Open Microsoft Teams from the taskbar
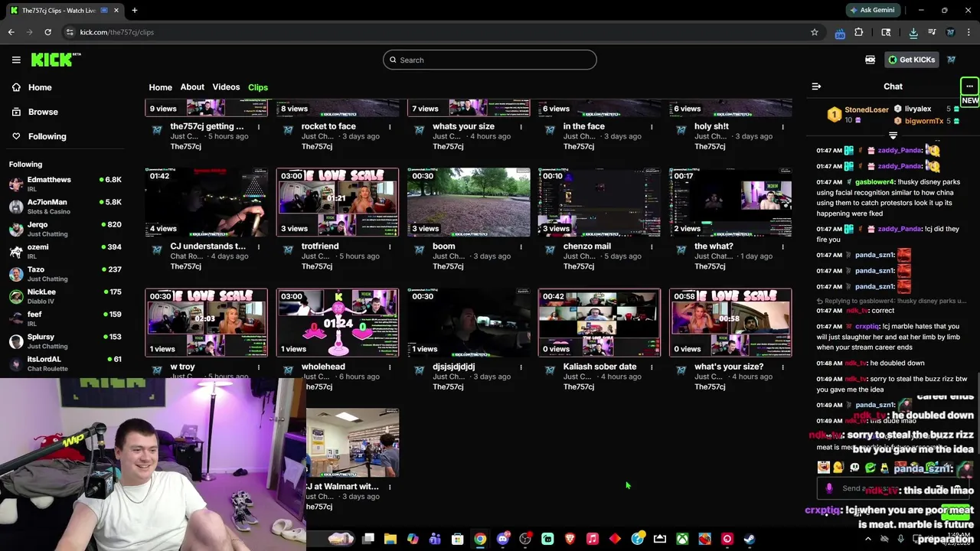Viewport: 980px width, 551px height. [435, 539]
